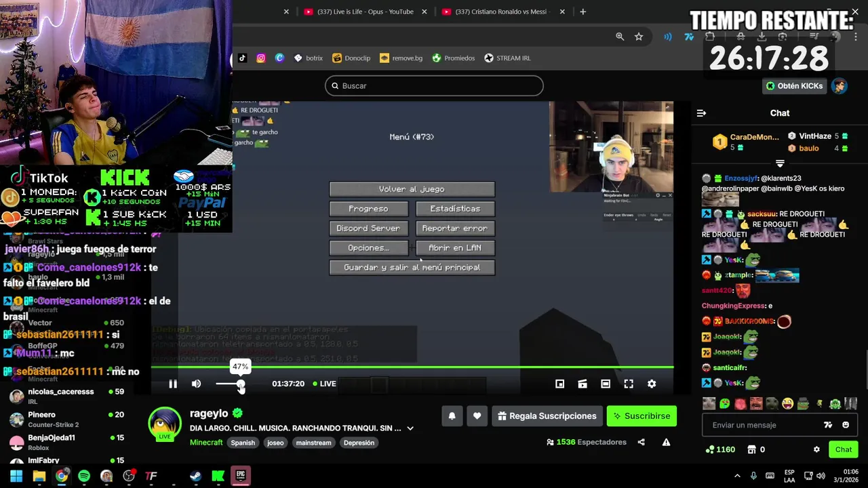Expand the chat leaderboard chevron
The height and width of the screenshot is (488, 868).
point(780,163)
